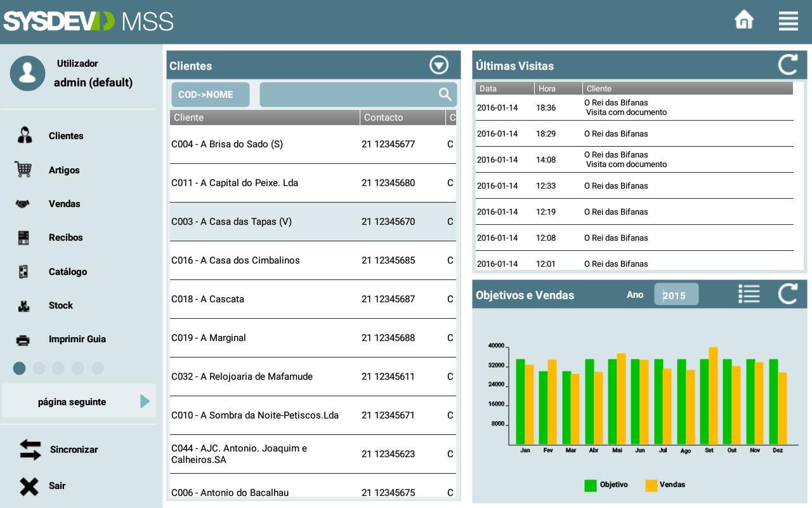Open Clientes menu item
The image size is (812, 508).
pos(66,136)
